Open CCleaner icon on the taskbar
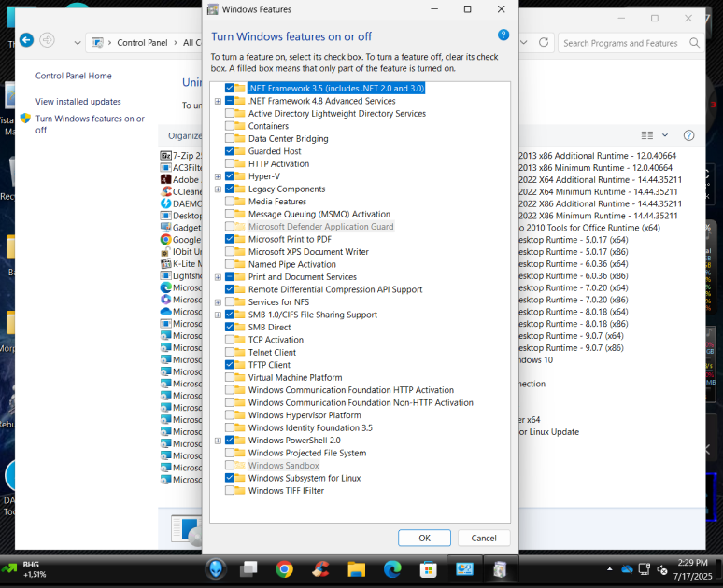Viewport: 723px width, 588px height. [x=320, y=569]
